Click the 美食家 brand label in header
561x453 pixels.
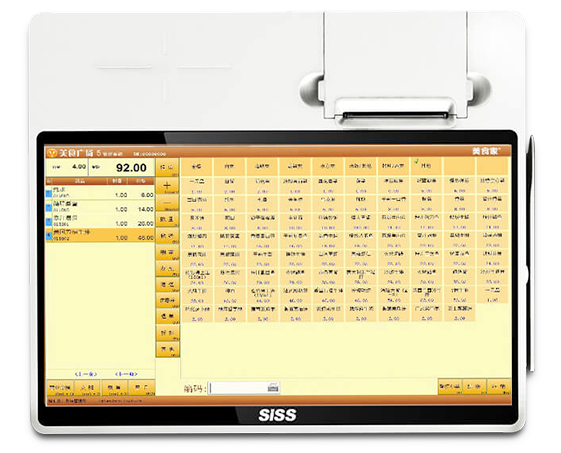tap(486, 151)
